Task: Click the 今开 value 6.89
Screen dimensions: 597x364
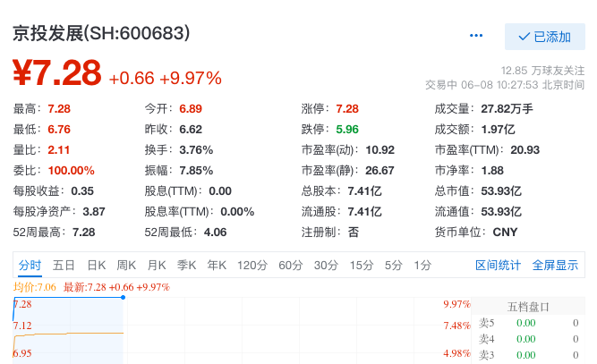Action: 191,109
